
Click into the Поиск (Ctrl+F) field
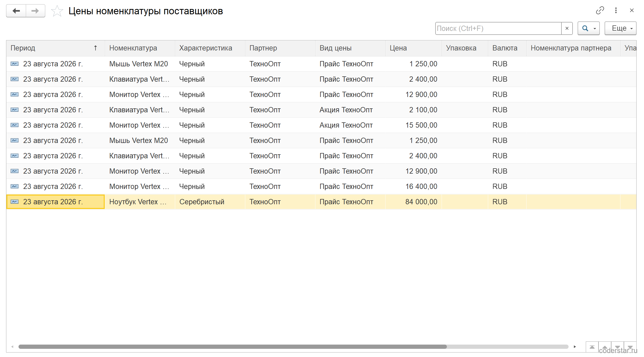[x=498, y=28]
